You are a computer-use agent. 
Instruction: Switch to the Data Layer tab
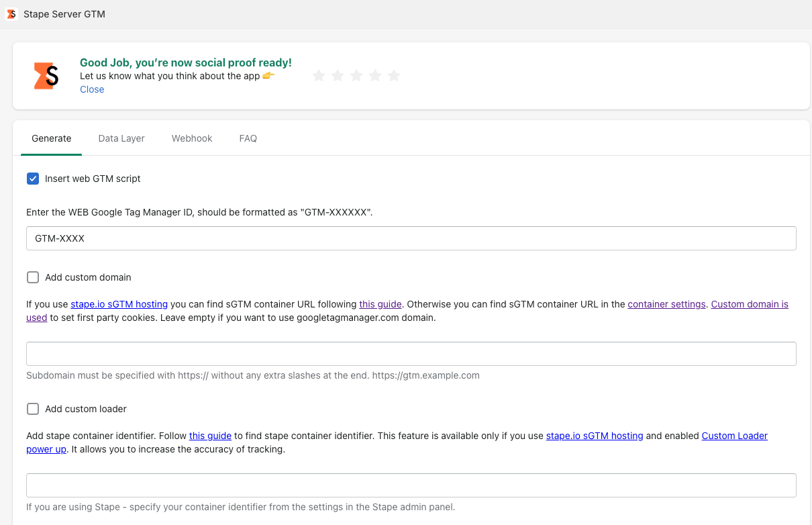pyautogui.click(x=121, y=138)
